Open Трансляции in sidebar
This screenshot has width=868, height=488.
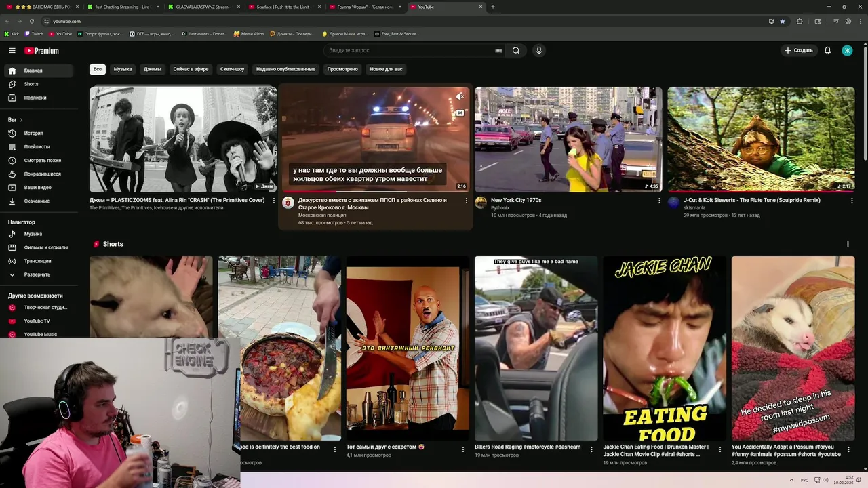39,261
